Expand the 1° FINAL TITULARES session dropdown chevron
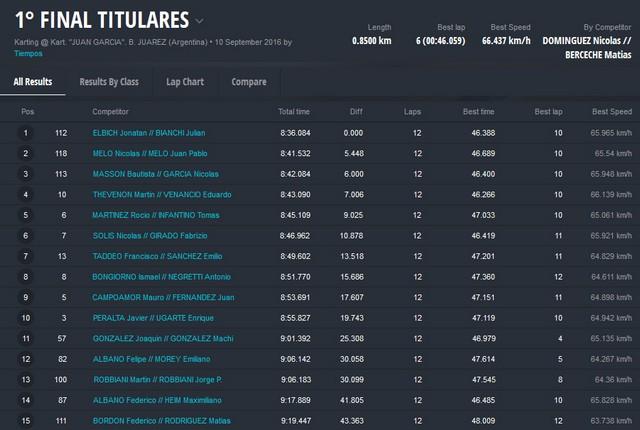The image size is (640, 430). pos(199,21)
